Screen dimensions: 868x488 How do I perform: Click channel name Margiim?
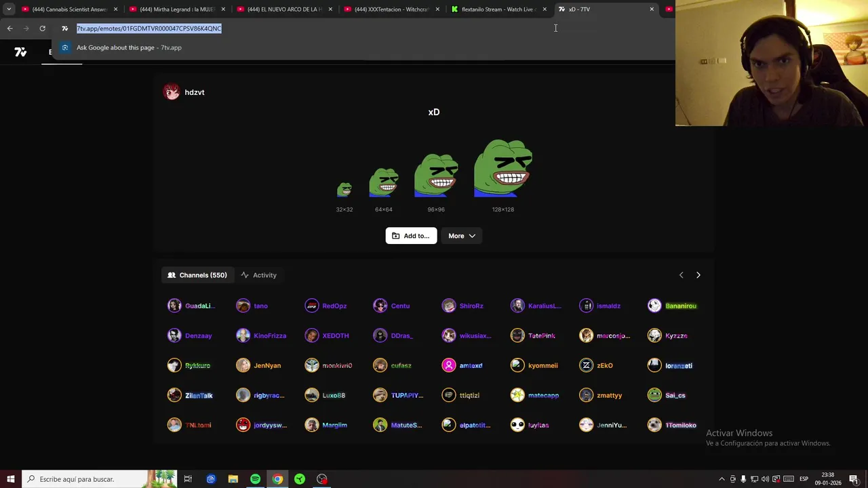point(334,425)
